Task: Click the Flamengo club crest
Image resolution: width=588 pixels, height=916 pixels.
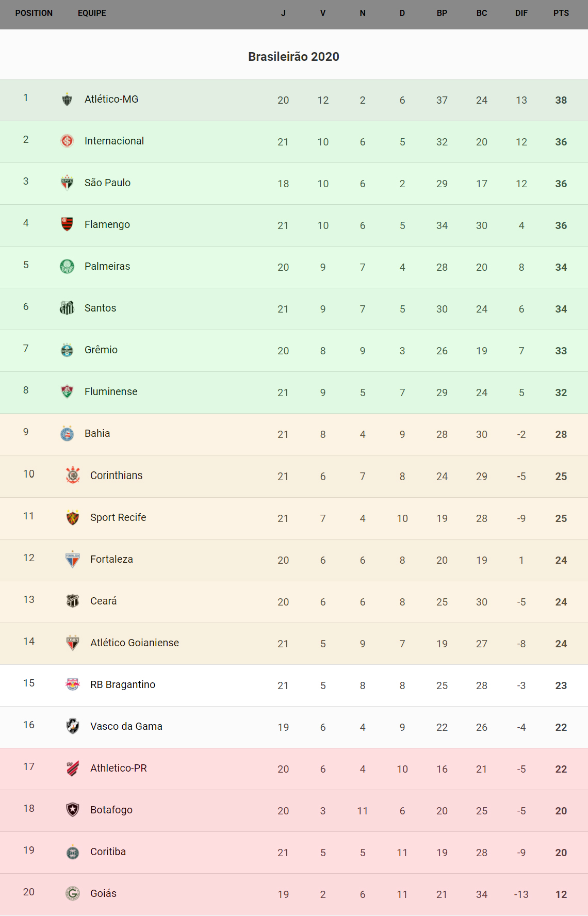Action: (67, 224)
